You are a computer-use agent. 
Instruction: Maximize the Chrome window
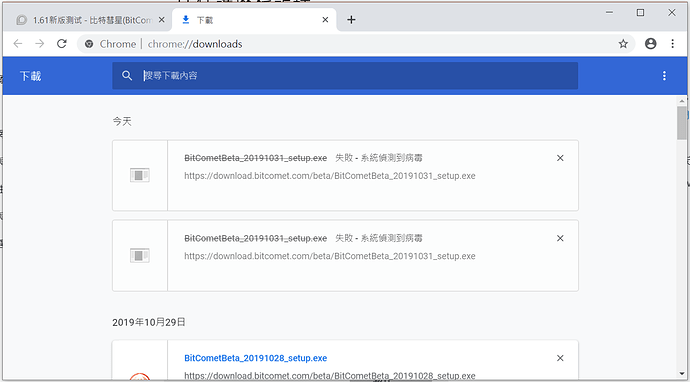640,12
